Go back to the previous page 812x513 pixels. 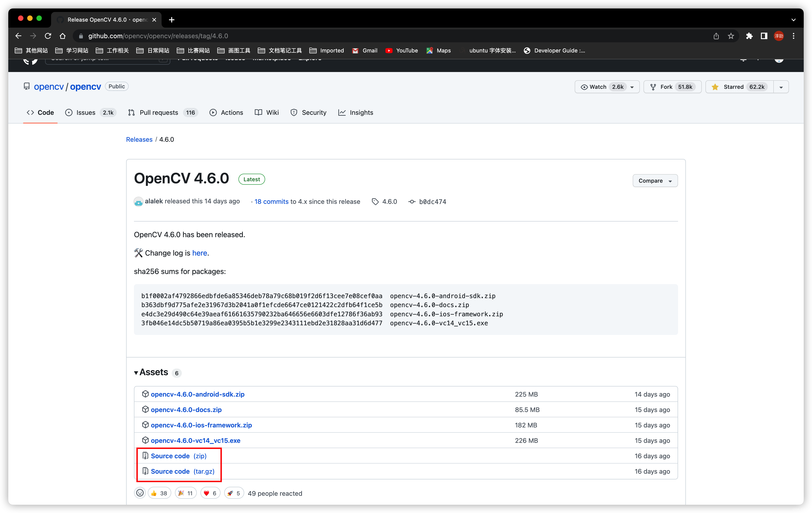coord(18,36)
